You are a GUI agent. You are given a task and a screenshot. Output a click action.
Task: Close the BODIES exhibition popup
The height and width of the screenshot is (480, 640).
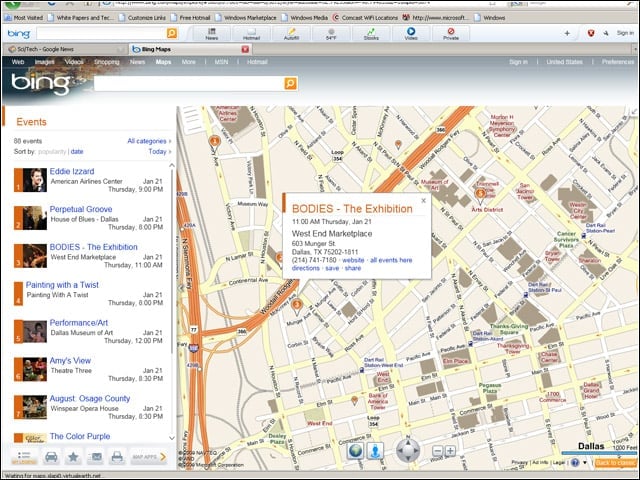423,200
